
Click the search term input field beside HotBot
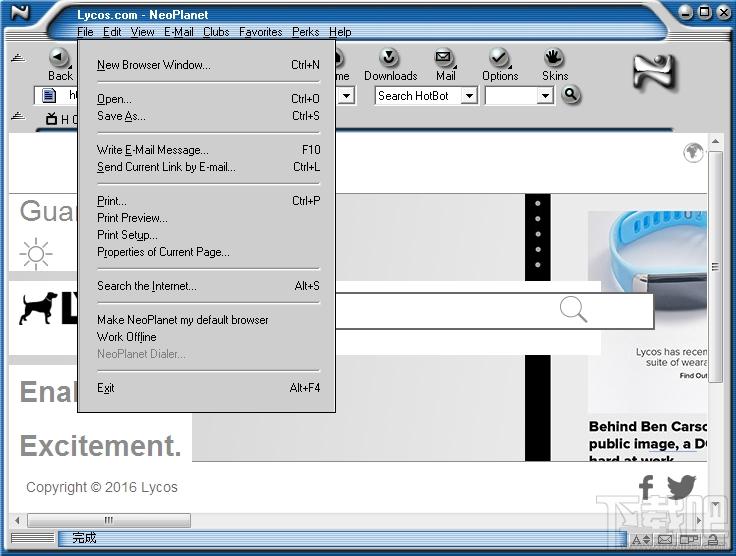tap(512, 96)
